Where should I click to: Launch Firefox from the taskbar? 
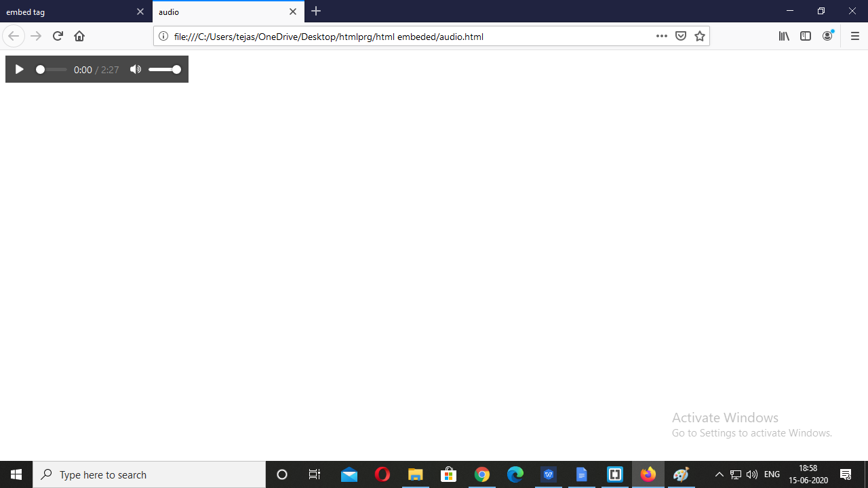click(648, 474)
